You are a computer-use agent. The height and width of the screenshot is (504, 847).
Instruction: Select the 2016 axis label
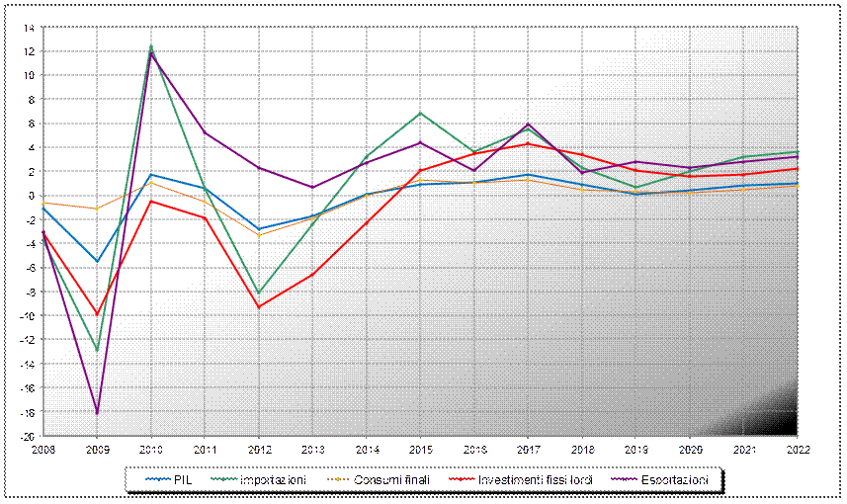point(474,450)
